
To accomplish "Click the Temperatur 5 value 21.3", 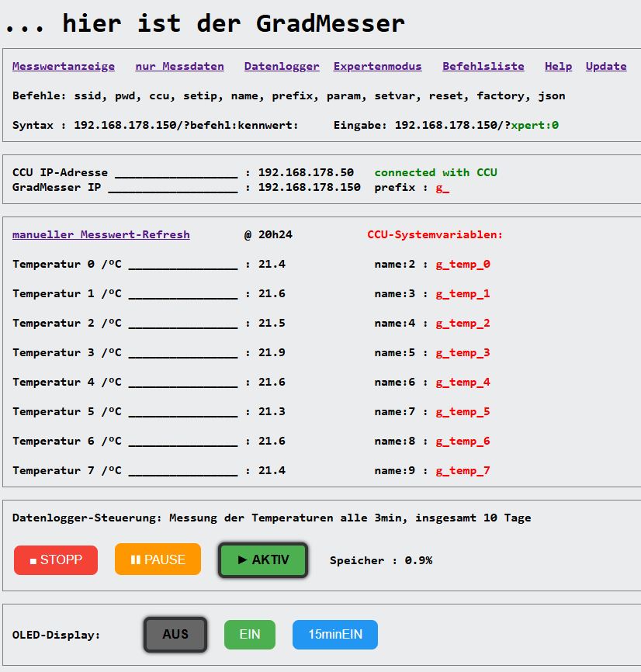I will click(272, 412).
